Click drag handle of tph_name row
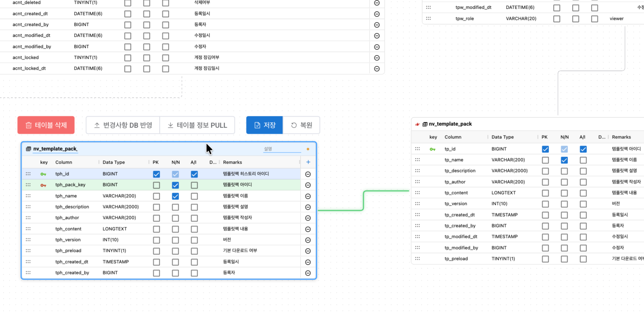644x313 pixels. 28,196
